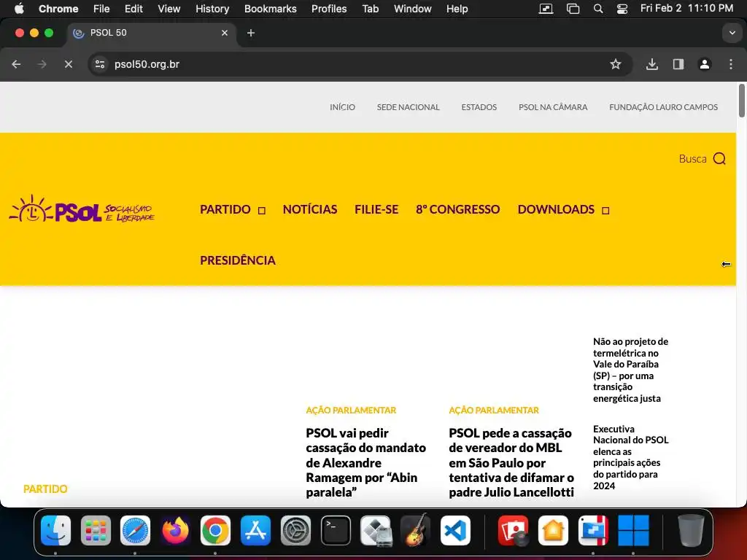Open ESTADOS link
747x560 pixels.
pyautogui.click(x=479, y=107)
